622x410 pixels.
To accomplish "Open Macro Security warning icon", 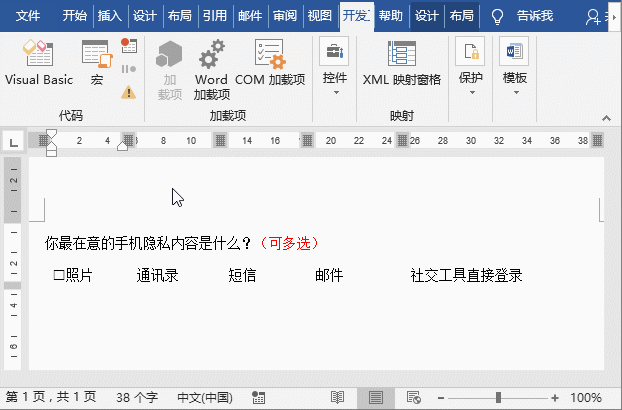I will 129,92.
